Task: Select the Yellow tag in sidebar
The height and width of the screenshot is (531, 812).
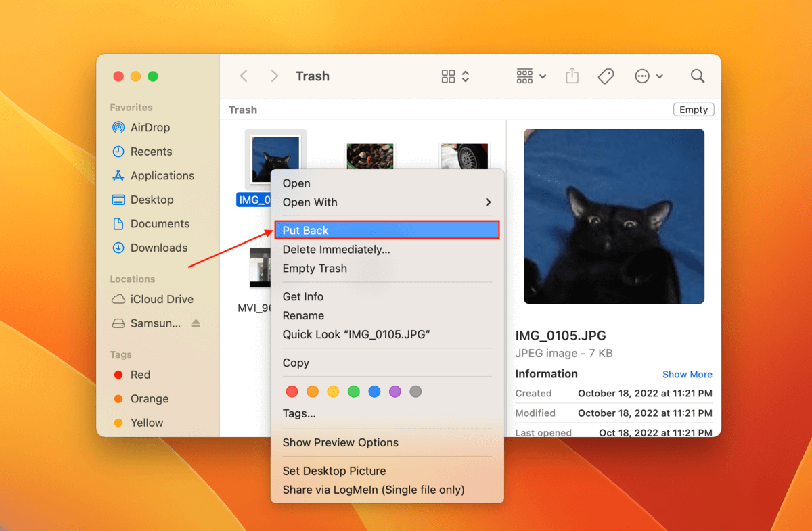Action: [139, 423]
